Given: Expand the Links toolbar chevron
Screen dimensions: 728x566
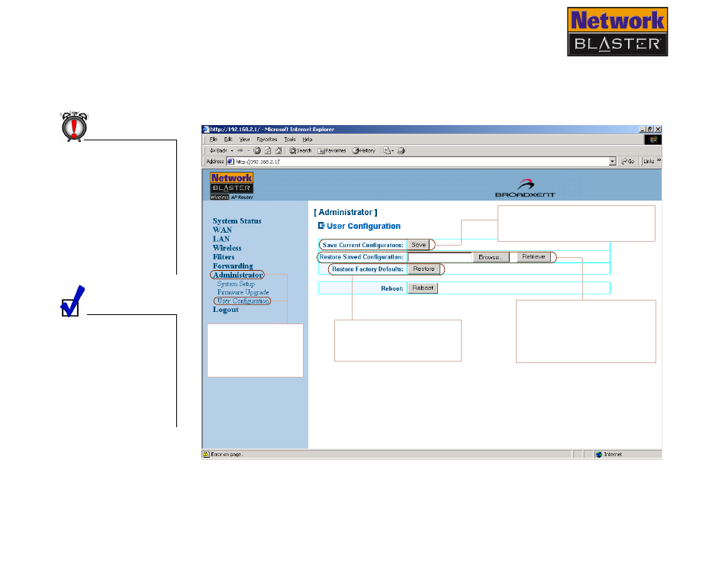Looking at the screenshot, I should pyautogui.click(x=659, y=160).
